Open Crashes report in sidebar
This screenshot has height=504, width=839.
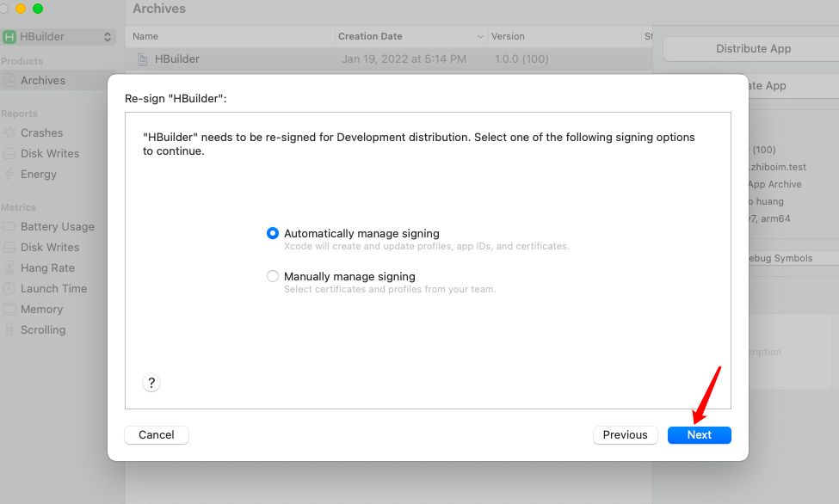42,132
